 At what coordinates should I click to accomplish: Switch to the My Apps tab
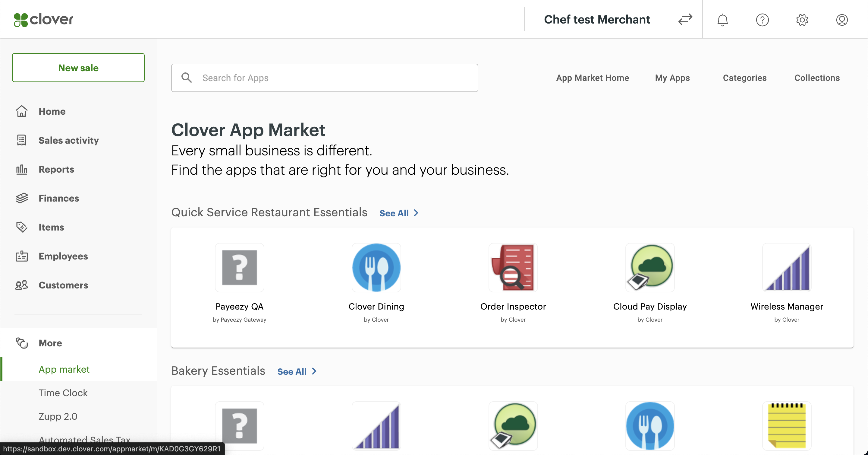coord(672,78)
